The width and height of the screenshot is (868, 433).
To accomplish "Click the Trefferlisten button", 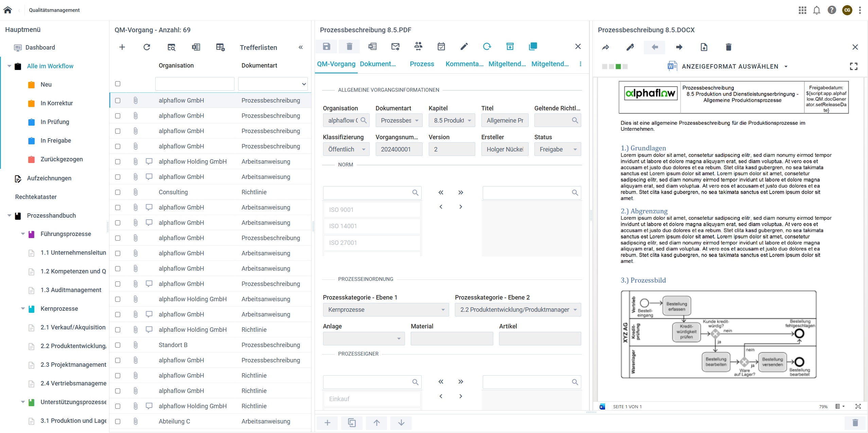I will (258, 48).
